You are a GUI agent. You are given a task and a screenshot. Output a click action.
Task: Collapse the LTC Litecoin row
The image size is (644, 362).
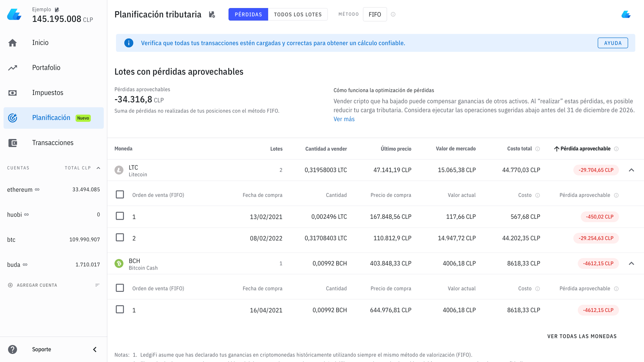[x=631, y=170]
